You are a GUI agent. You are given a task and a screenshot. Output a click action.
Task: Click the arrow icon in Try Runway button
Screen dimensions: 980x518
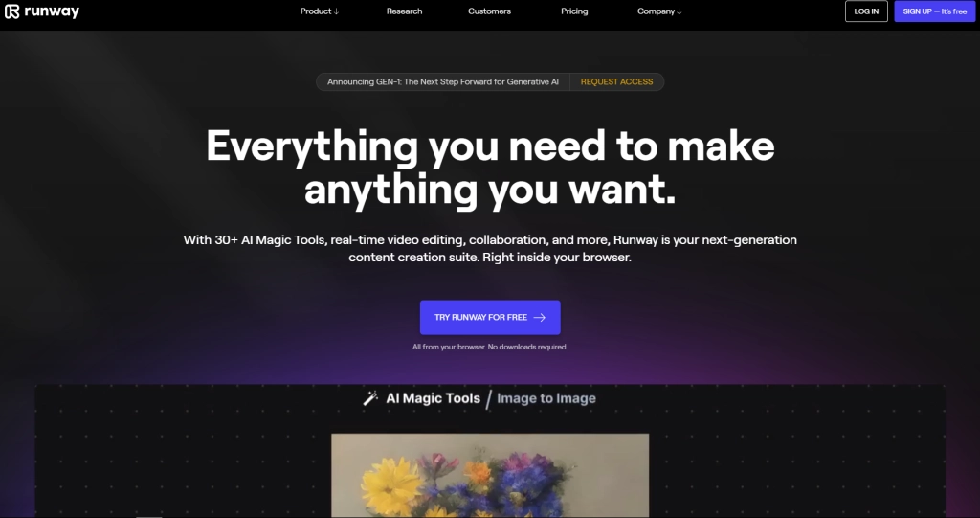click(x=540, y=317)
